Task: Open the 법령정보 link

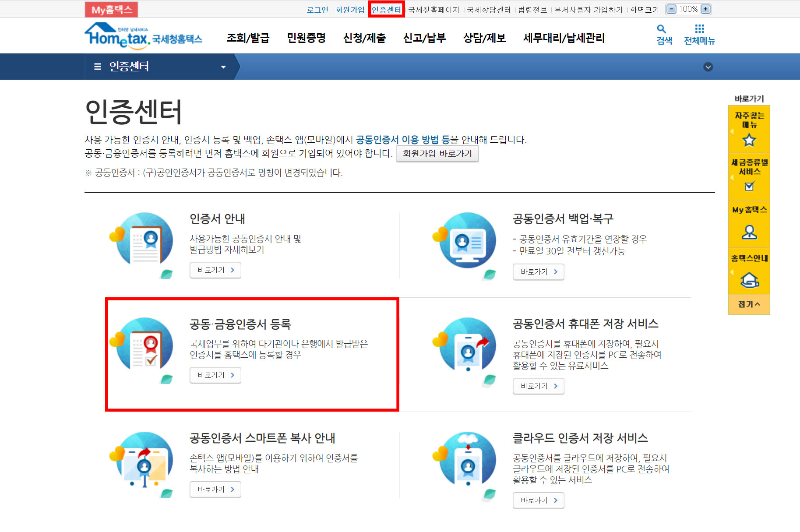Action: click(x=532, y=10)
